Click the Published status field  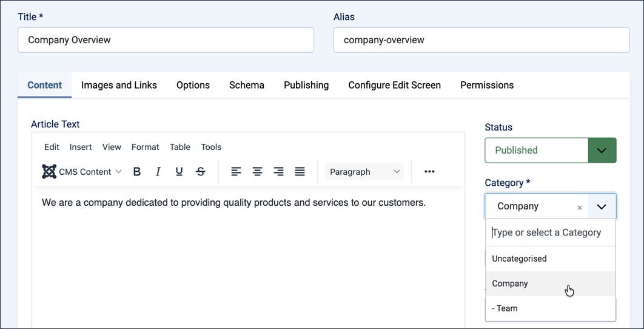pos(537,150)
